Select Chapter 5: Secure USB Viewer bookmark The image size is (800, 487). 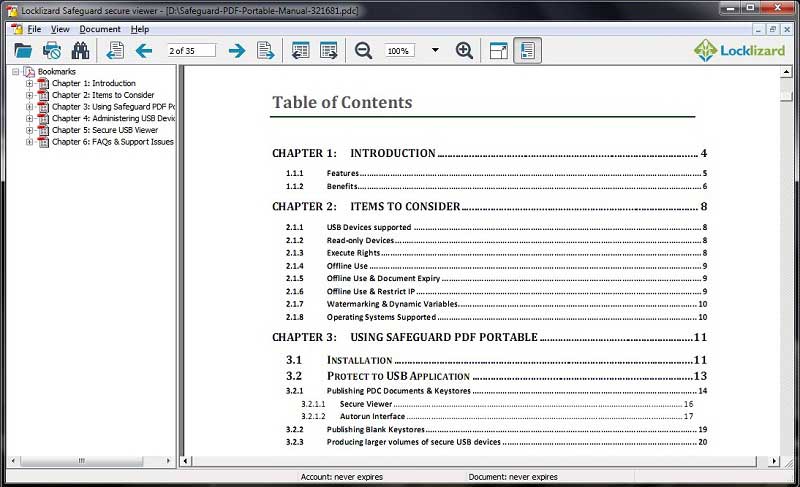[x=105, y=130]
